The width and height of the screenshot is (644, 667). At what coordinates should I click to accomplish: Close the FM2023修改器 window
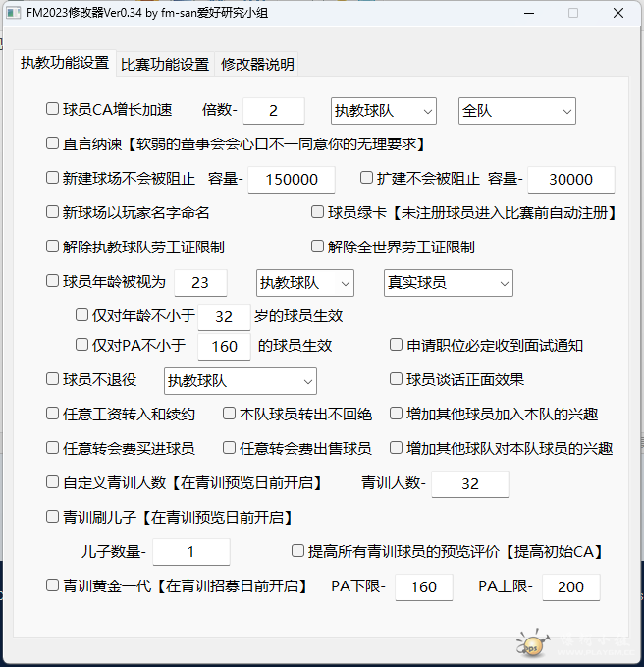(618, 13)
